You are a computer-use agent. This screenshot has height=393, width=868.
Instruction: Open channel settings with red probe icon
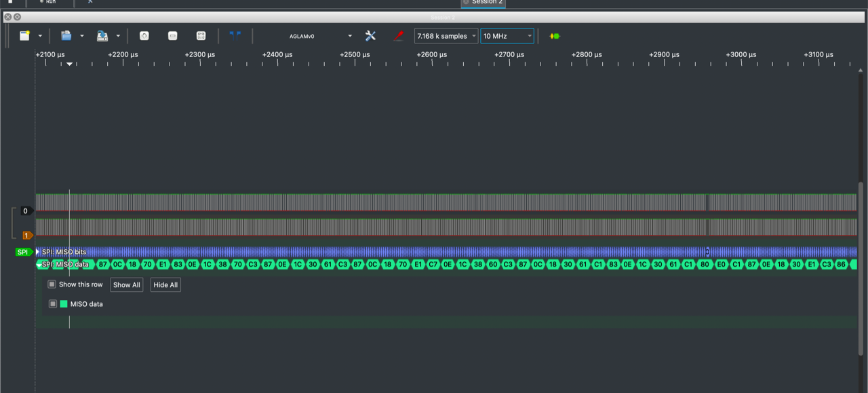click(399, 36)
